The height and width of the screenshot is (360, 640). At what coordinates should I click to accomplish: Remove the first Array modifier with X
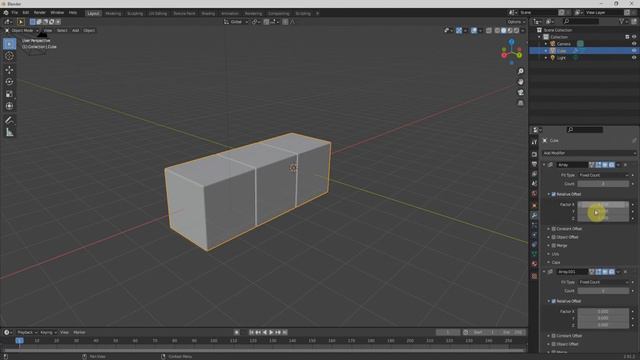tap(625, 165)
